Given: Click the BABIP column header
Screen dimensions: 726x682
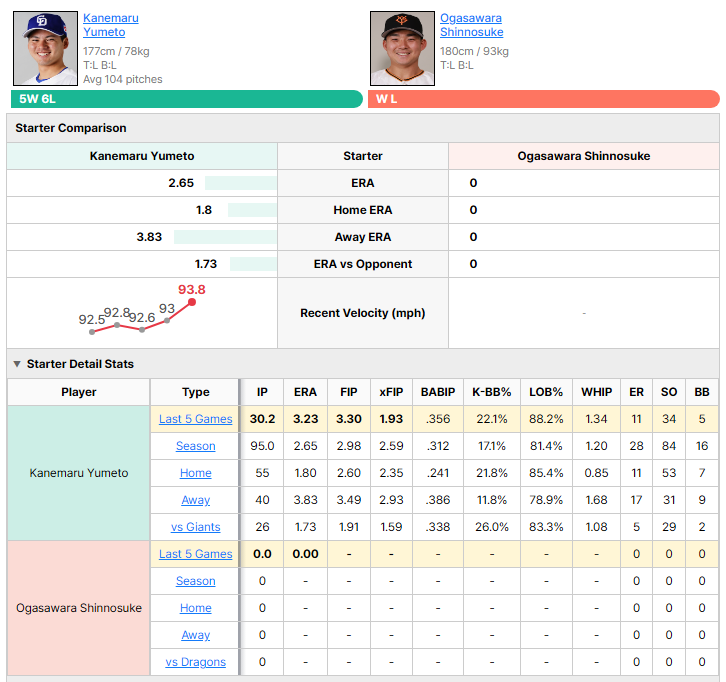Looking at the screenshot, I should click(438, 392).
